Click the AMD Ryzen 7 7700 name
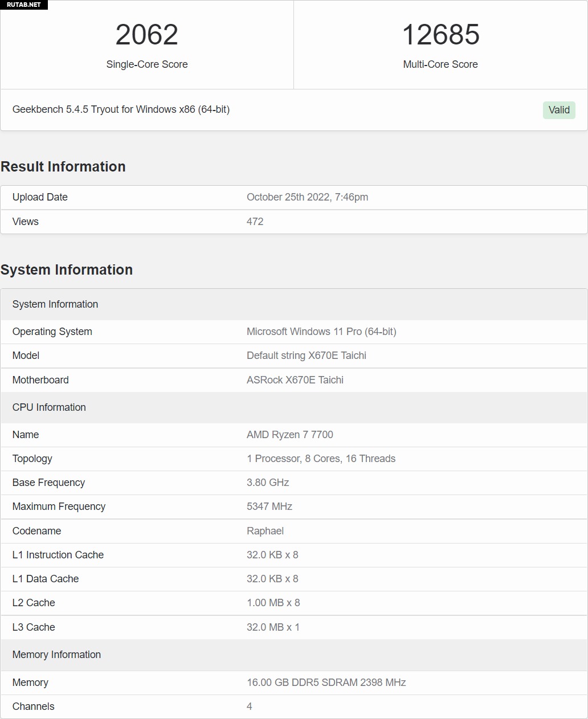The height and width of the screenshot is (719, 588). [x=289, y=435]
